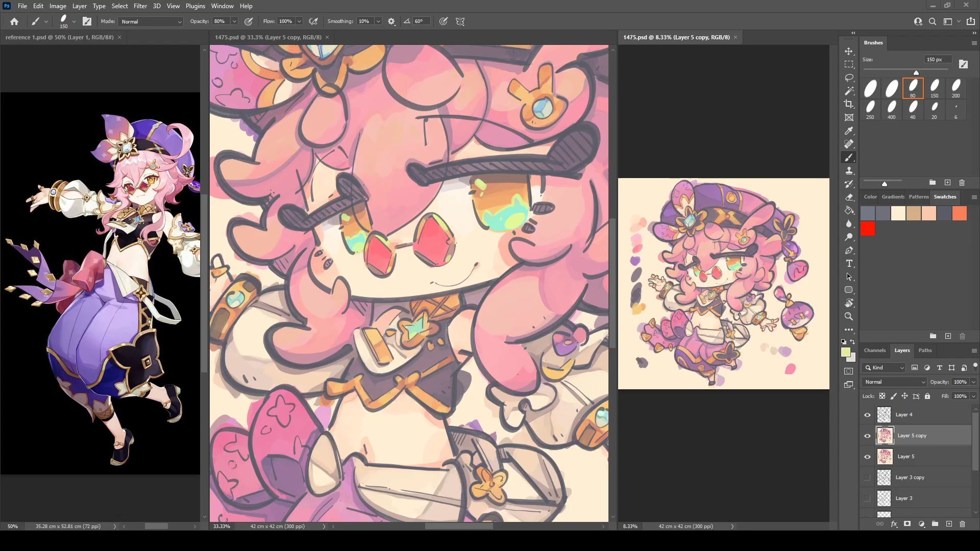Select the Pen tool
This screenshot has height=551, width=980.
click(849, 251)
